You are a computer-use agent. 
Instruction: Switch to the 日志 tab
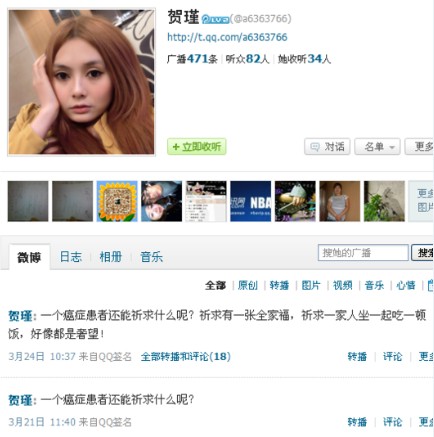pyautogui.click(x=71, y=257)
